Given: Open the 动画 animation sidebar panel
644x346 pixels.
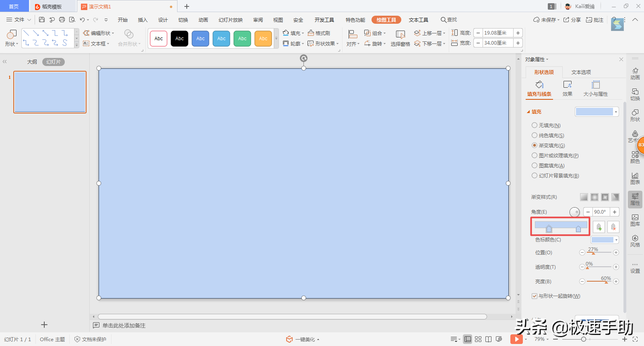Looking at the screenshot, I should point(635,73).
